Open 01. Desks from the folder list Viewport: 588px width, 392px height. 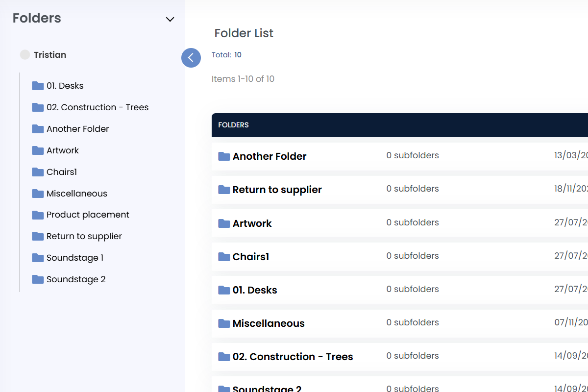[x=255, y=290]
